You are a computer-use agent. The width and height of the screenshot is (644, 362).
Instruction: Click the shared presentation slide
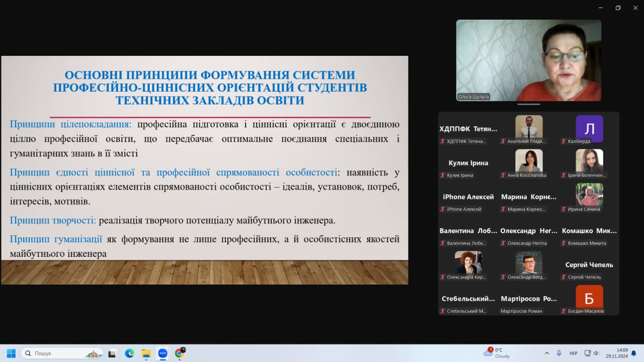click(x=204, y=170)
